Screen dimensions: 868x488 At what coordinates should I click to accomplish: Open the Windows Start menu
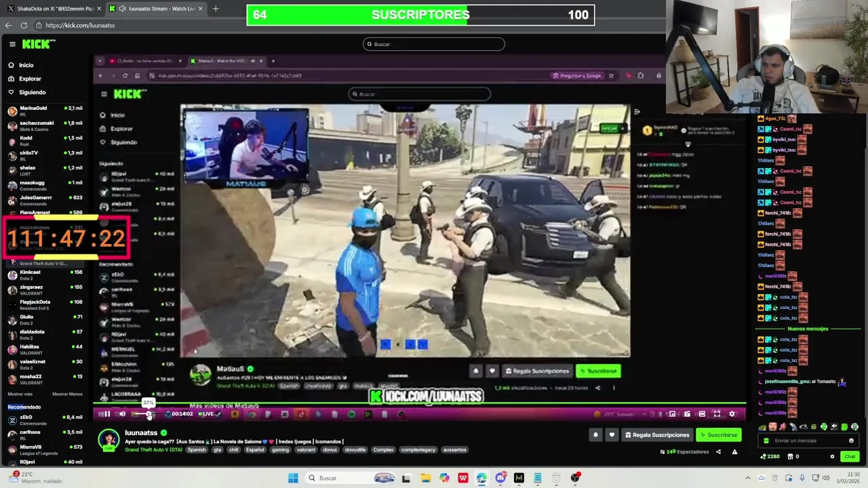[x=293, y=478]
